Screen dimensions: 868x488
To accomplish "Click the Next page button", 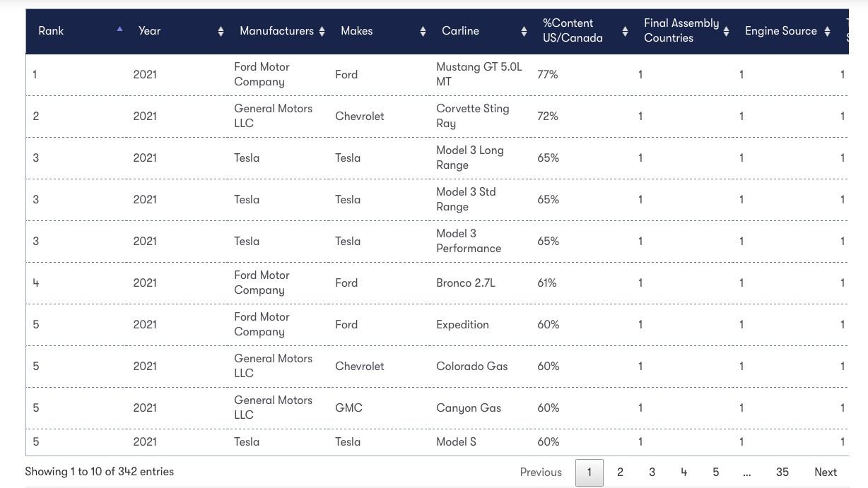I will coord(825,472).
